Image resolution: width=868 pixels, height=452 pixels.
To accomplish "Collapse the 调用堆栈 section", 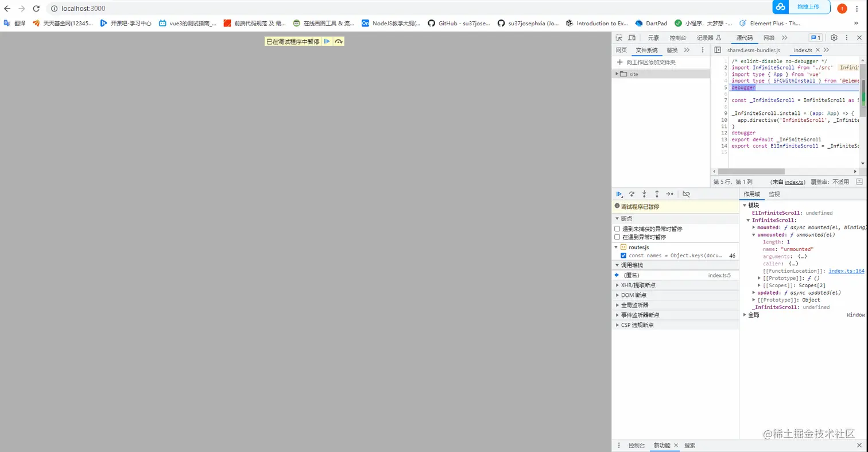I will (675, 265).
